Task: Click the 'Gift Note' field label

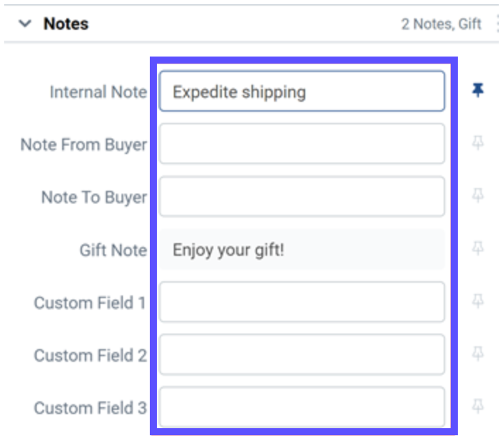Action: tap(113, 250)
